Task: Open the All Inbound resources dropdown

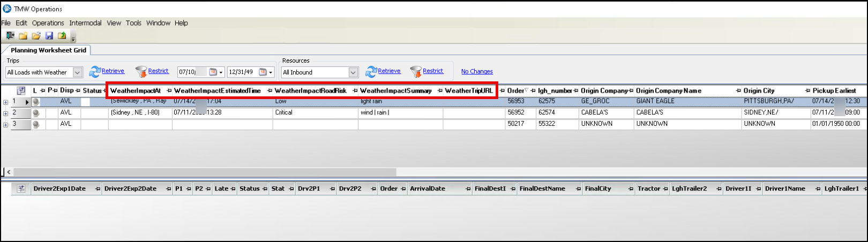Action: [353, 72]
